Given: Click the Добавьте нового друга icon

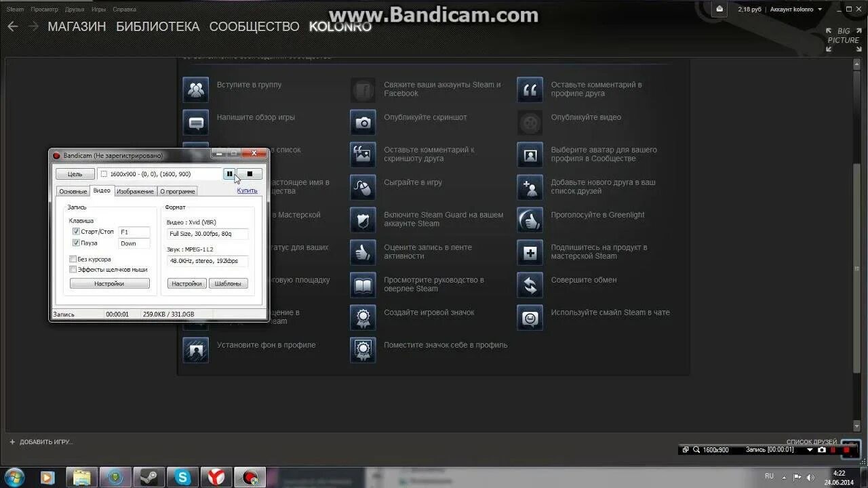Looking at the screenshot, I should 530,187.
